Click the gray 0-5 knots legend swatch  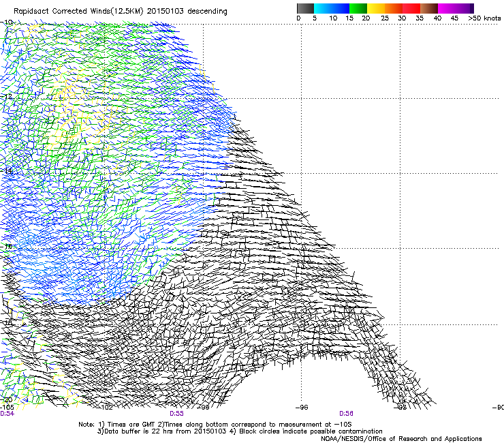pyautogui.click(x=305, y=8)
